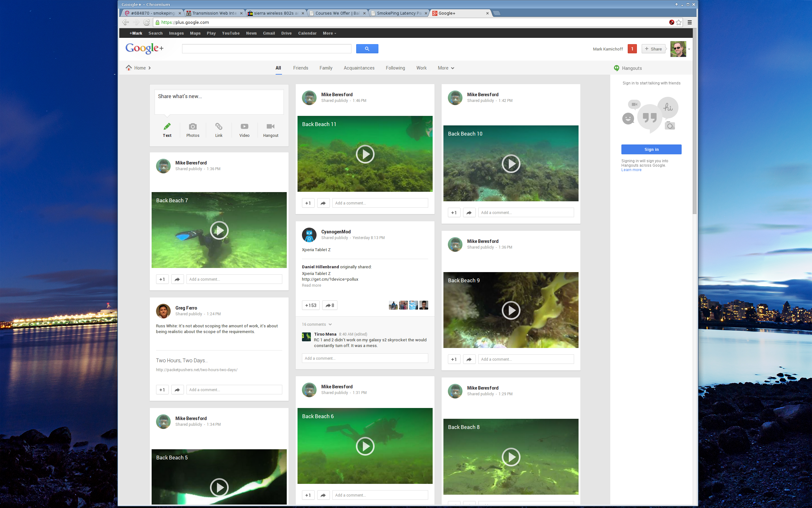
Task: Reshare the Back Beach 6 post
Action: coord(323,495)
